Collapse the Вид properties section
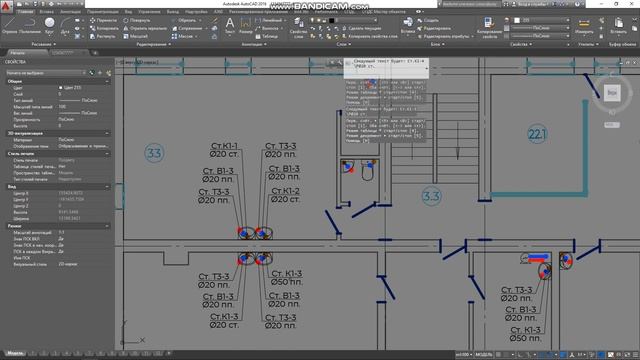Image resolution: width=640 pixels, height=360 pixels. [107, 187]
